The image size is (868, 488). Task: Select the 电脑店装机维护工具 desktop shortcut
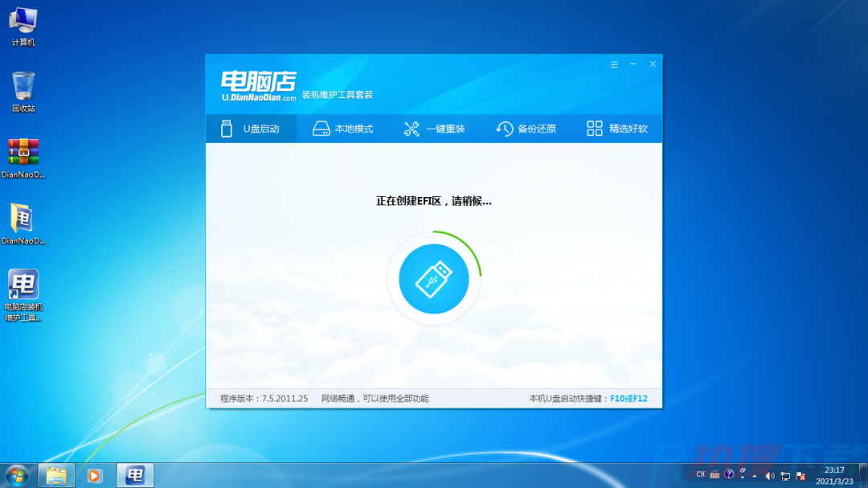(x=23, y=295)
